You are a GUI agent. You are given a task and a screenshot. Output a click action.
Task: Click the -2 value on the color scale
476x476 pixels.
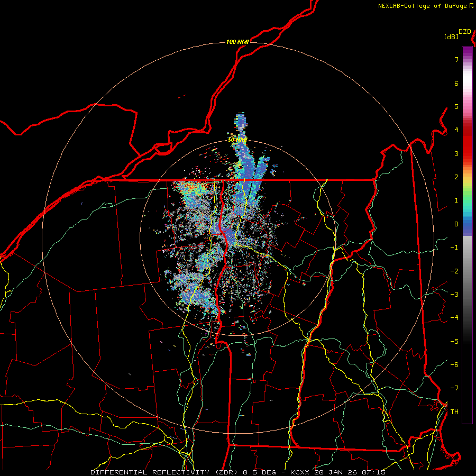[454, 271]
